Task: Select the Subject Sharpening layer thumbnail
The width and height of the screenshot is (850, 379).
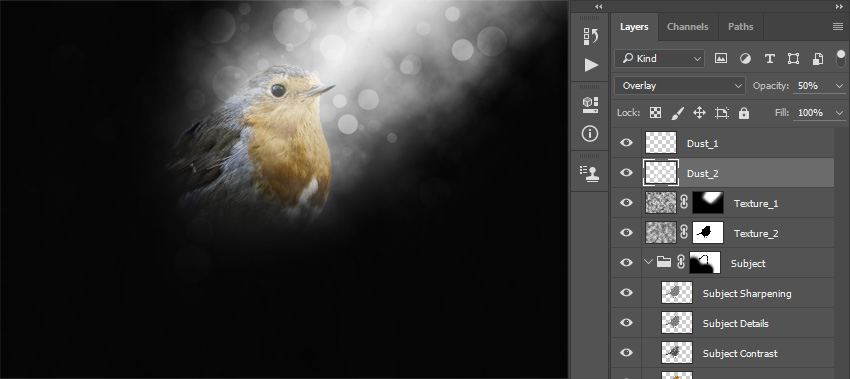Action: pyautogui.click(x=677, y=293)
